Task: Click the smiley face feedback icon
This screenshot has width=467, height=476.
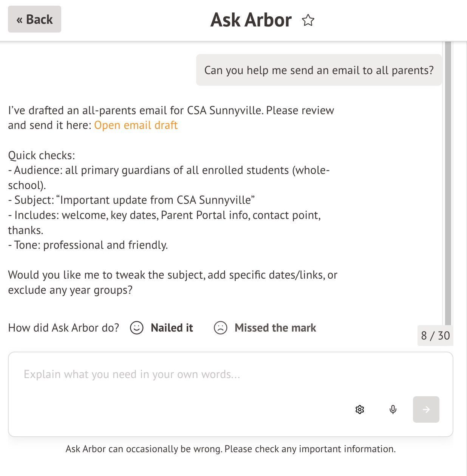Action: [136, 328]
